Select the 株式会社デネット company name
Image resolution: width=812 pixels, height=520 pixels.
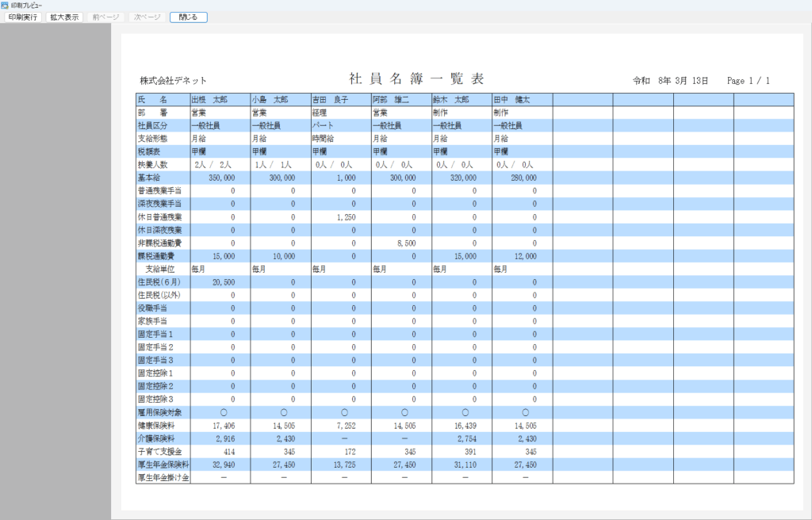tap(173, 81)
